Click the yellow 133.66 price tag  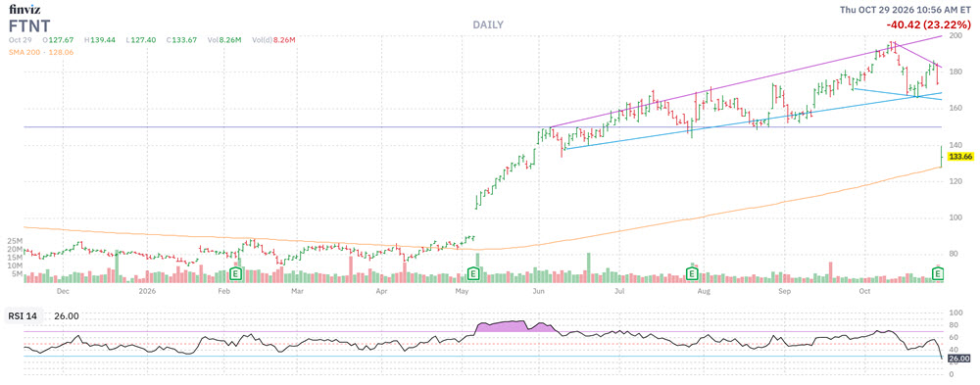pyautogui.click(x=958, y=157)
